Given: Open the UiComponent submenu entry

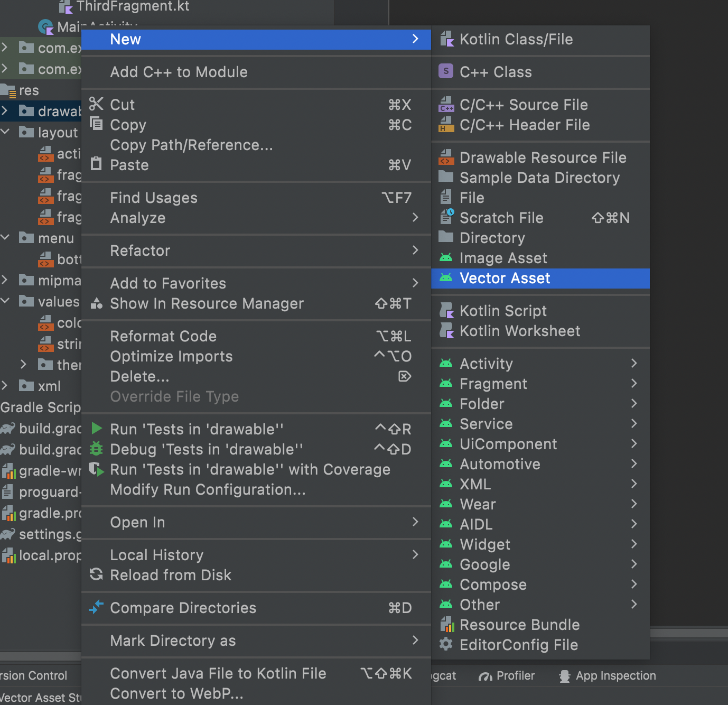Looking at the screenshot, I should pos(540,444).
